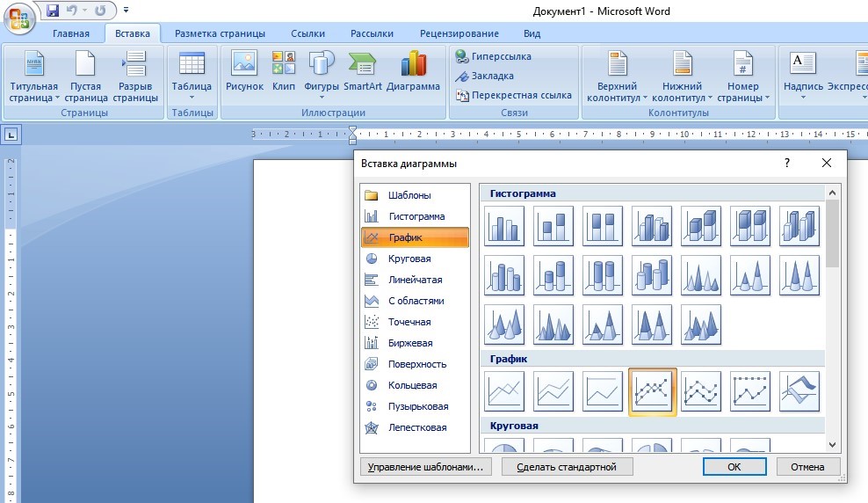This screenshot has width=868, height=503.
Task: Select Линейчатая chart category
Action: coord(415,279)
